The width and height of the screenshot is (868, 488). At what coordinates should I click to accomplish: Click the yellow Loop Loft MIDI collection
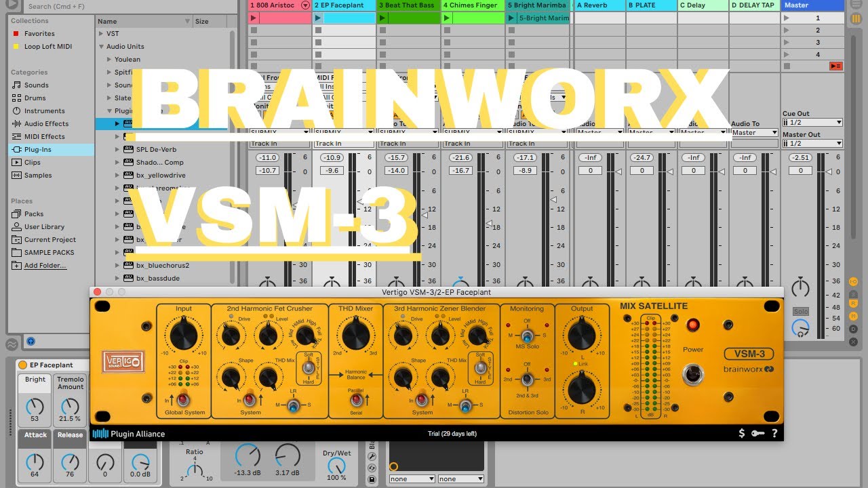coord(42,47)
